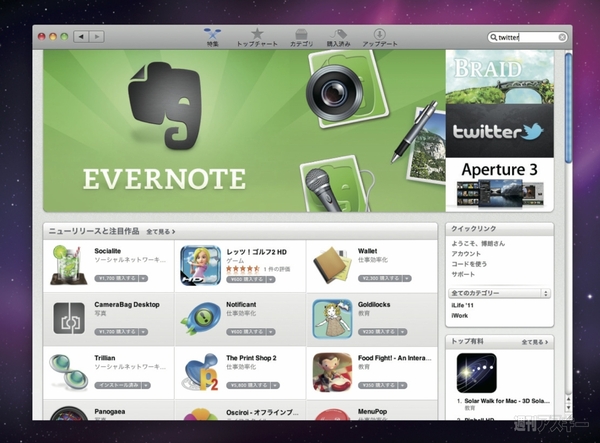The image size is (600, 443).
Task: Buy Let's Golf 2 HD for ¥600
Action: (246, 280)
